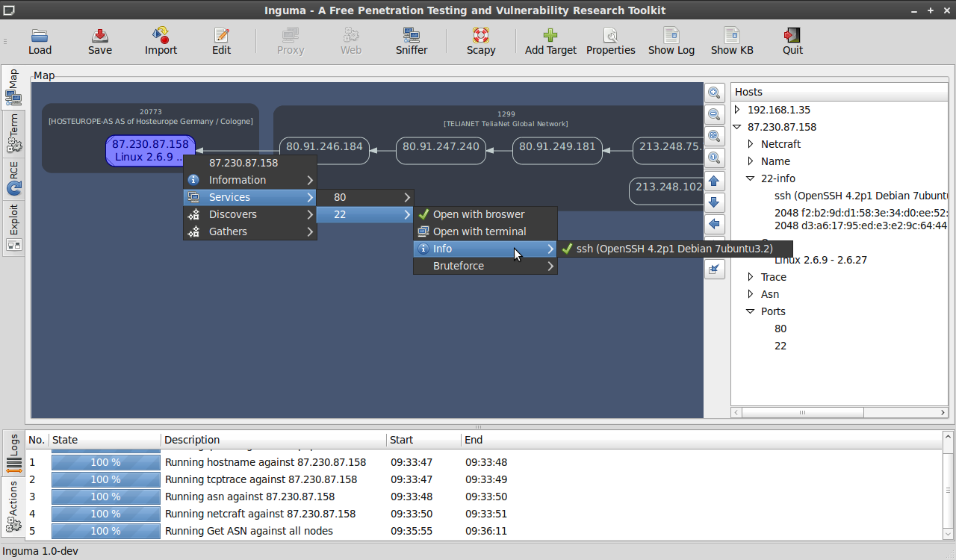Open the Gathers submenu
This screenshot has width=956, height=560.
250,231
